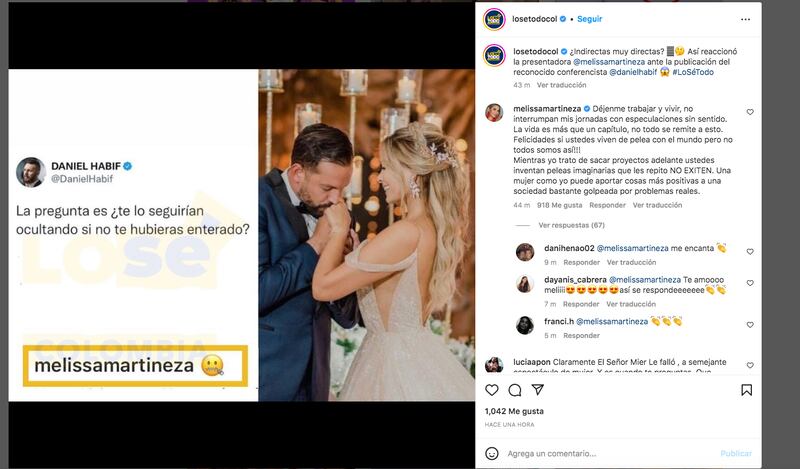Save the post with the bookmark icon
800x469 pixels.
(x=746, y=390)
